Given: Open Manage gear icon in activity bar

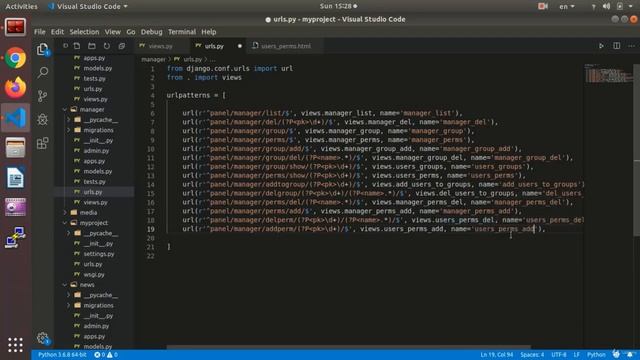Looking at the screenshot, I should pyautogui.click(x=42, y=338).
